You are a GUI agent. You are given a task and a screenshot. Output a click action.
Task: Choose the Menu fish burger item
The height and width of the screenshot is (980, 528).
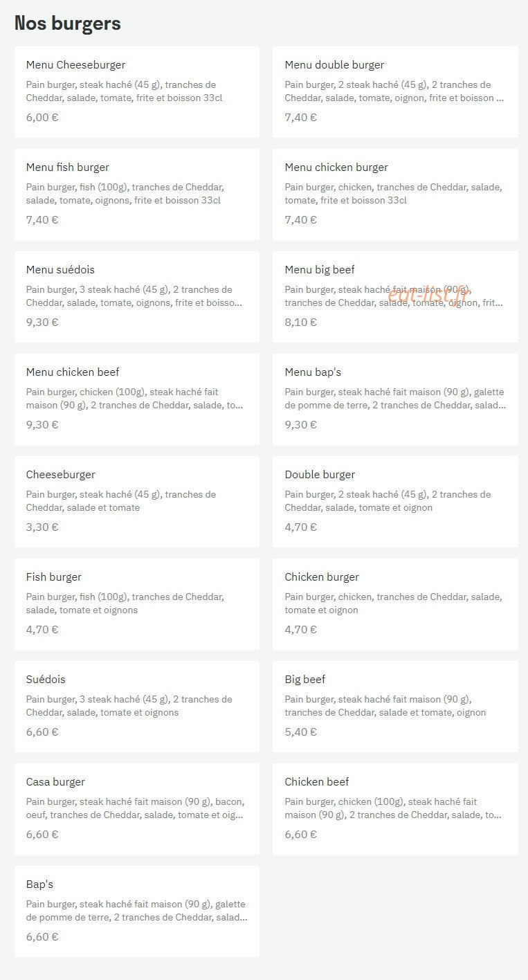click(x=137, y=194)
